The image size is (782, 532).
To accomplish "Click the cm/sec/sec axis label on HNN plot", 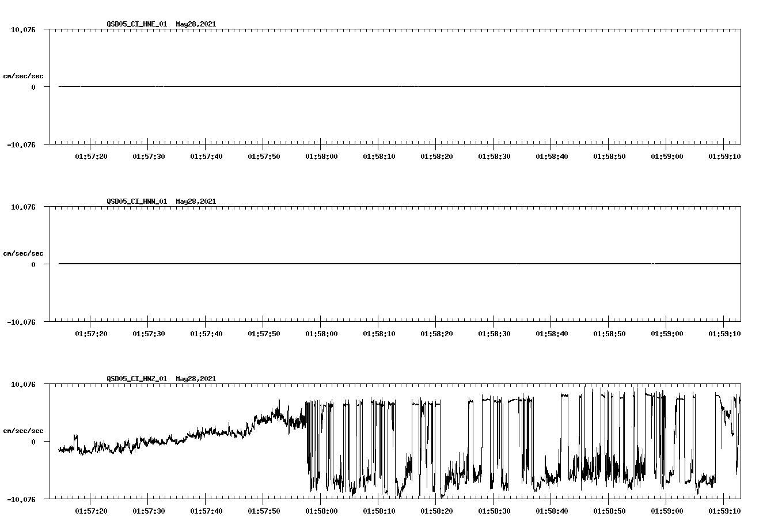I will pos(24,253).
